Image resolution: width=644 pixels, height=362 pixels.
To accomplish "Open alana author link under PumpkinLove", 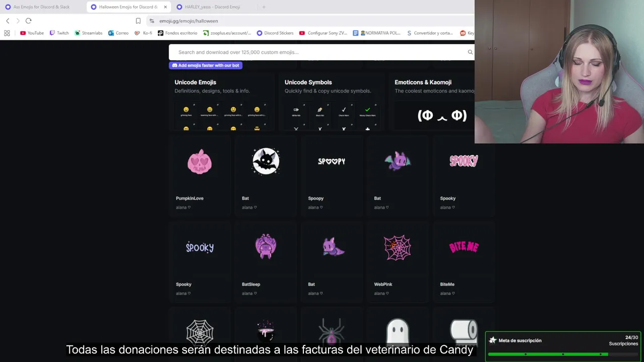I will pos(183,207).
